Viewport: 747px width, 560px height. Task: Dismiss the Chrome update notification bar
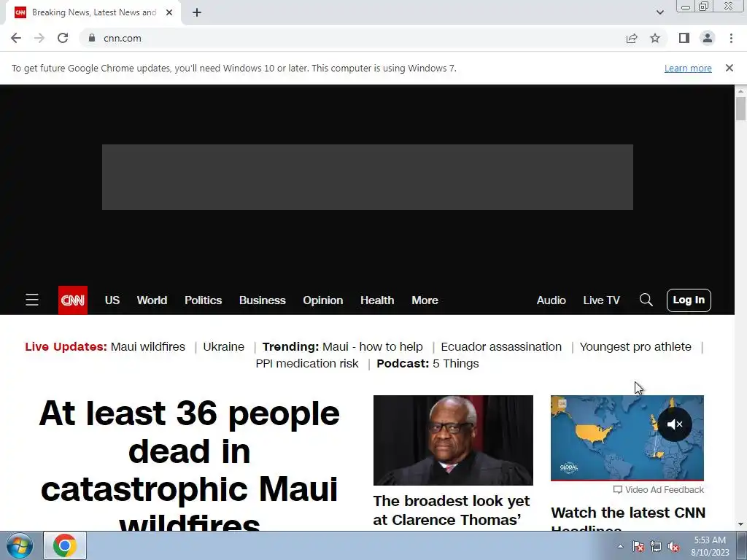click(729, 68)
